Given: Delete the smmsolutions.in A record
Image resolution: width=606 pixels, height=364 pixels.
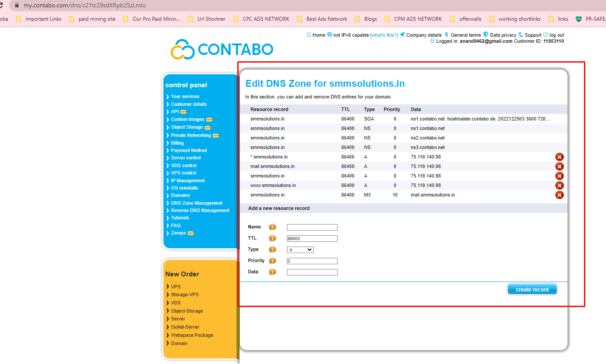Looking at the screenshot, I should tap(559, 176).
